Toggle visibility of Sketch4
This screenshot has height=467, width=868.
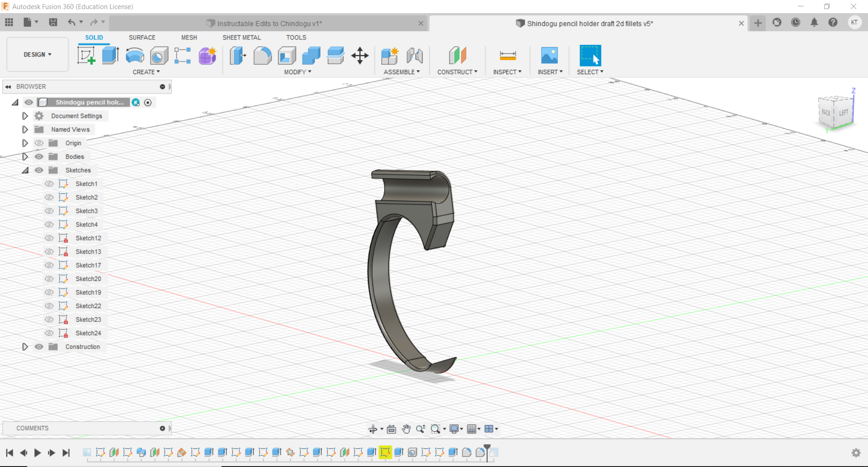click(49, 224)
